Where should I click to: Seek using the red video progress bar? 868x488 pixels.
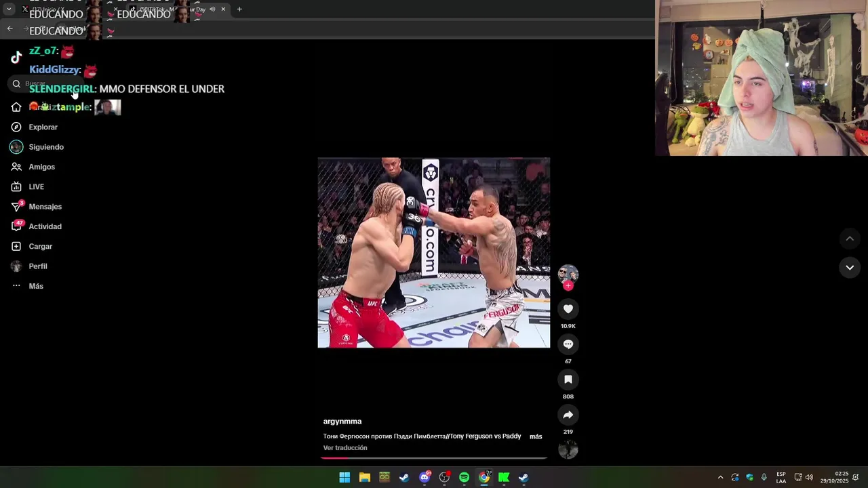point(434,458)
